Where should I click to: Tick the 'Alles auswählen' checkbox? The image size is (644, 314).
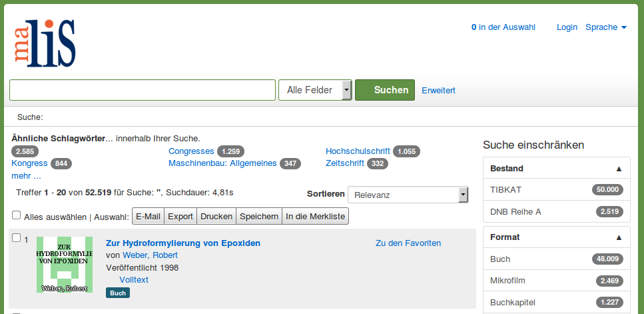17,215
